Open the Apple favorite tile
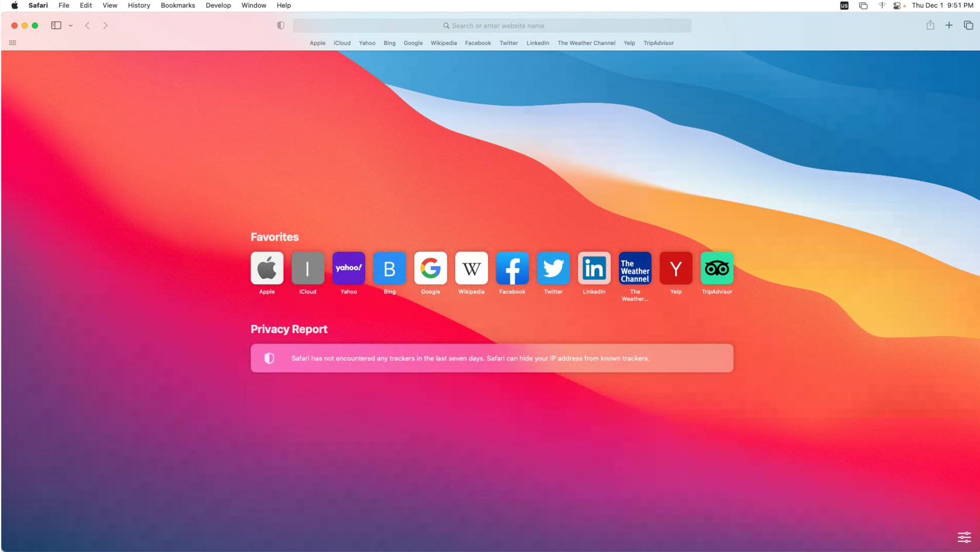Viewport: 980px width, 552px height. (267, 268)
